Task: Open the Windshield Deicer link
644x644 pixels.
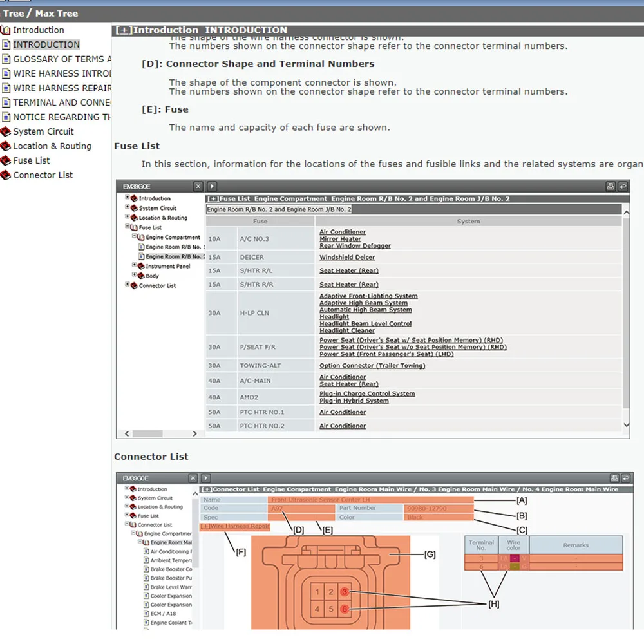Action: coord(347,258)
